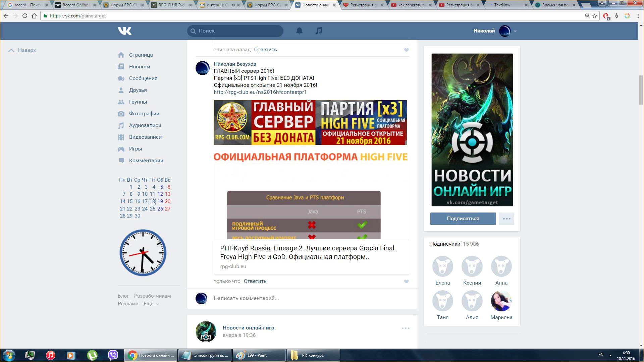644x362 pixels.
Task: Show hidden system tray icons
Action: (610, 355)
